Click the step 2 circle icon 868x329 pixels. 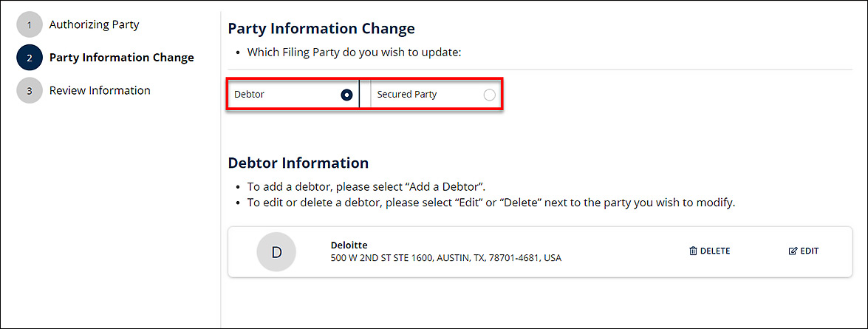pos(30,58)
